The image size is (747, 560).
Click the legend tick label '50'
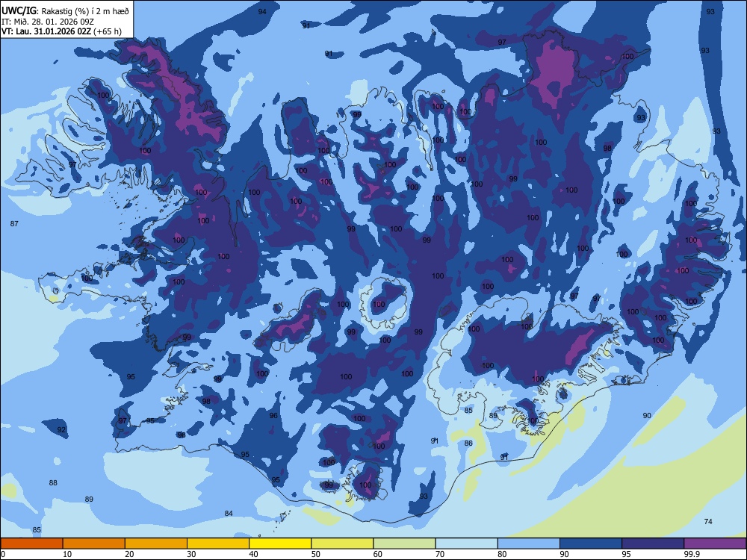tap(316, 554)
